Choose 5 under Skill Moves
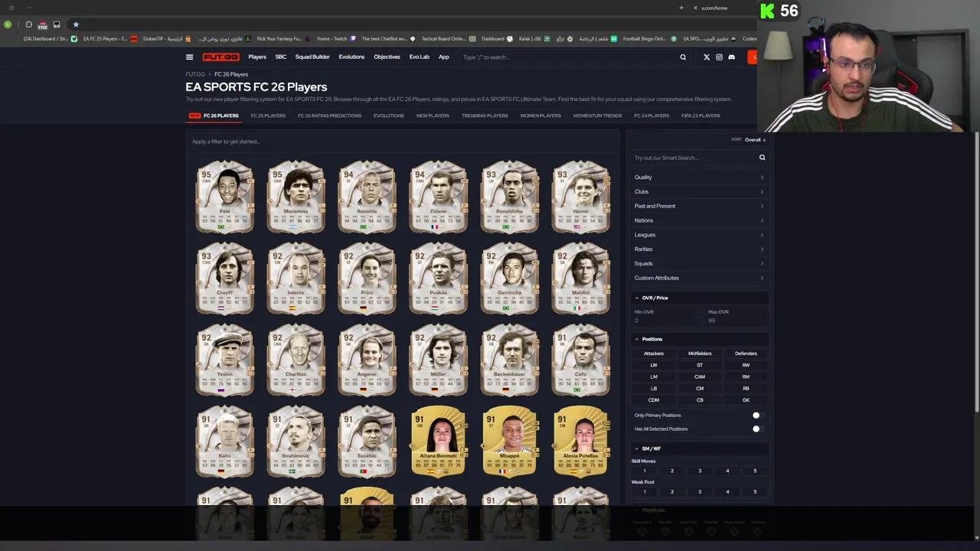Image resolution: width=980 pixels, height=551 pixels. 755,471
